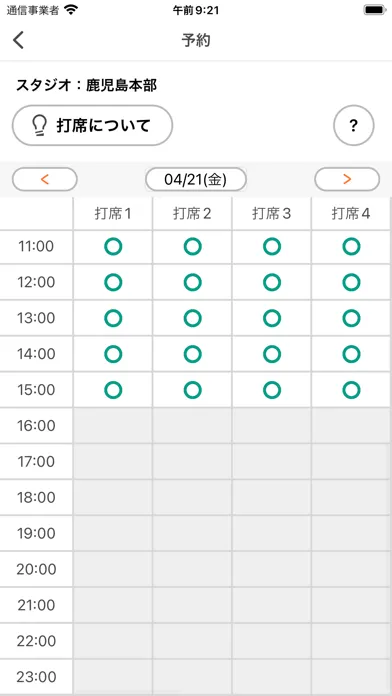Reserve 14:00 in 打席3 column
392x696 pixels.
272,354
